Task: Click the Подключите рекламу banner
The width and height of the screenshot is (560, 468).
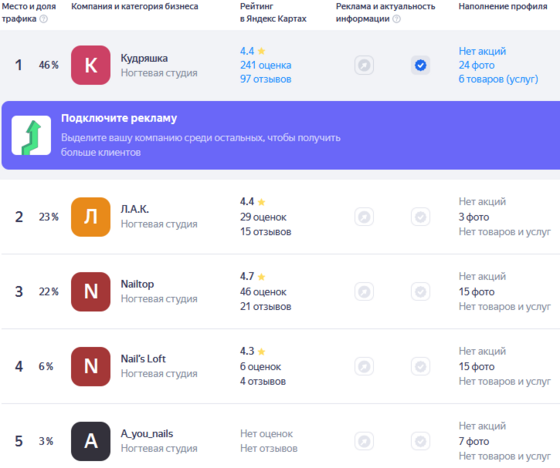Action: click(281, 135)
